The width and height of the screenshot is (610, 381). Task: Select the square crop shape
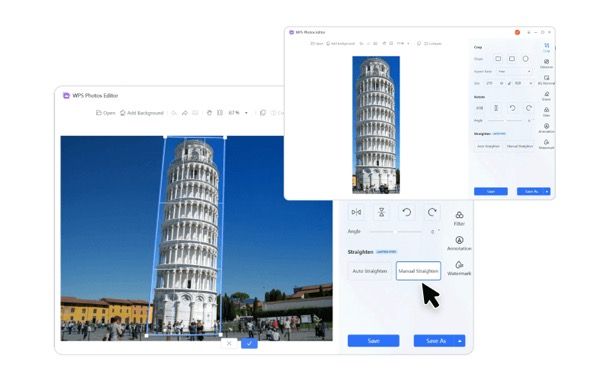click(x=498, y=59)
